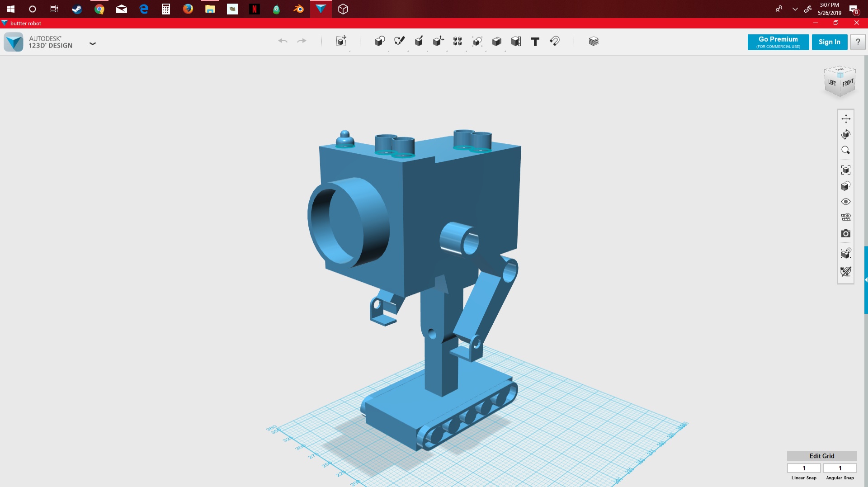The height and width of the screenshot is (487, 868).
Task: Click the materials and outlines display icon
Action: [846, 186]
